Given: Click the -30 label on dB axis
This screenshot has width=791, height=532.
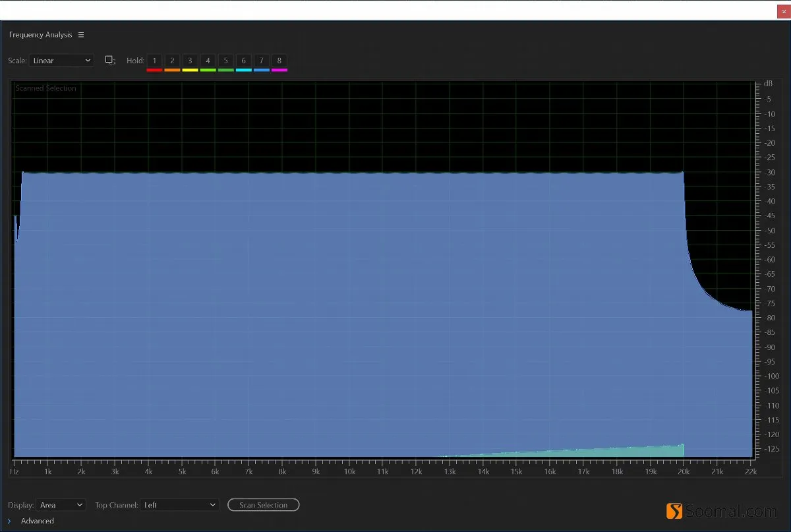Looking at the screenshot, I should point(770,172).
